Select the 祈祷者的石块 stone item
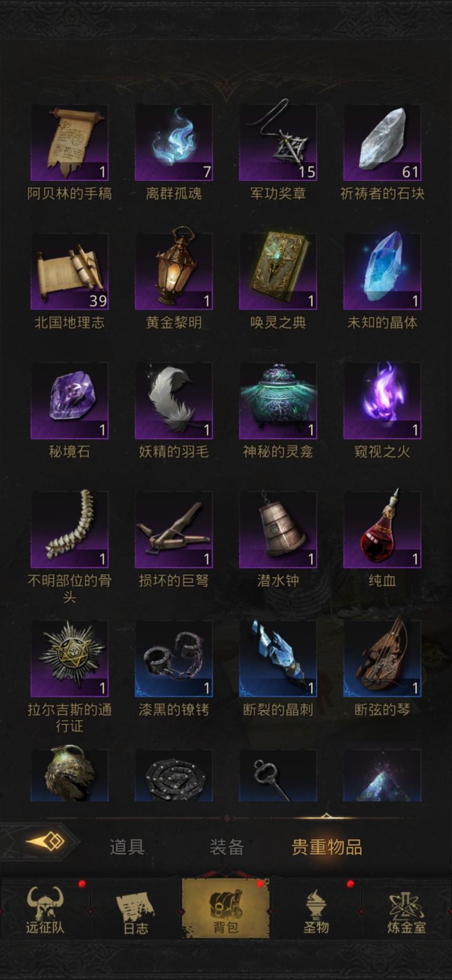 (382, 143)
